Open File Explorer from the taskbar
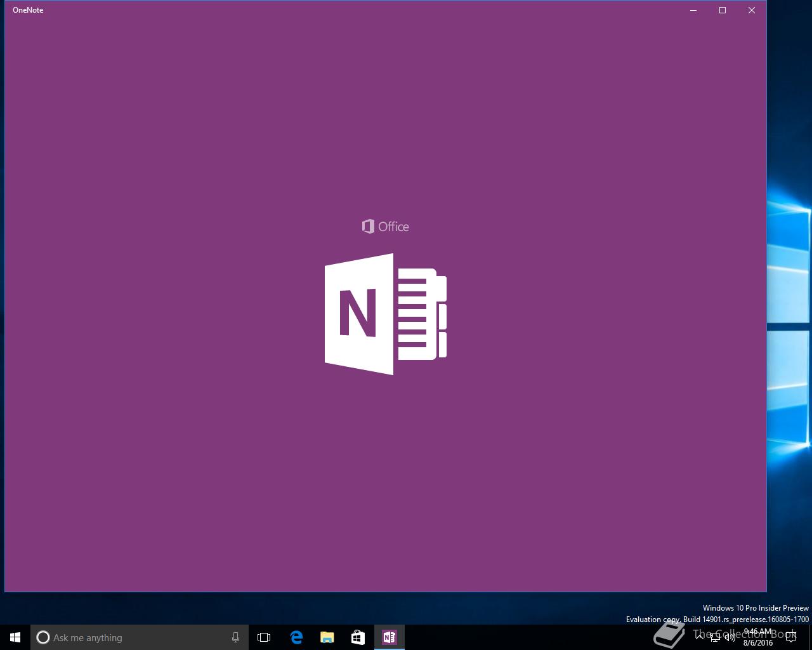The width and height of the screenshot is (812, 650). click(327, 637)
